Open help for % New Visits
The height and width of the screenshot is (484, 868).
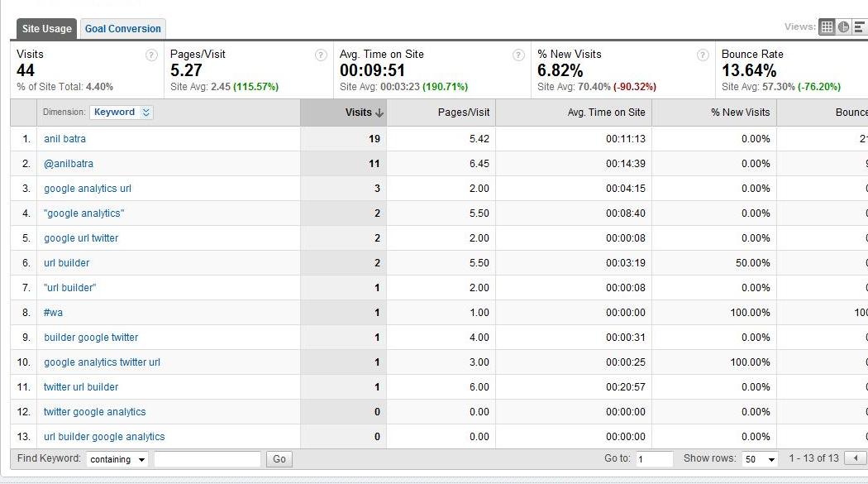(703, 55)
